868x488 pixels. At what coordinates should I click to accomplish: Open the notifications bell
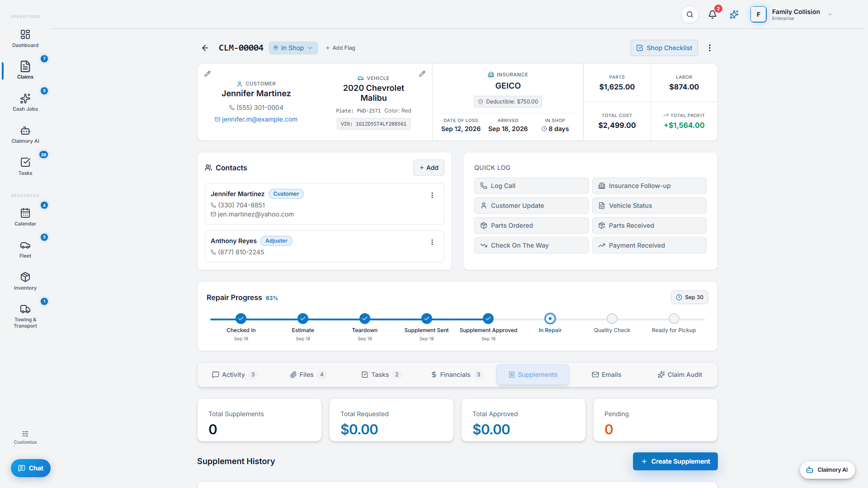pyautogui.click(x=712, y=14)
